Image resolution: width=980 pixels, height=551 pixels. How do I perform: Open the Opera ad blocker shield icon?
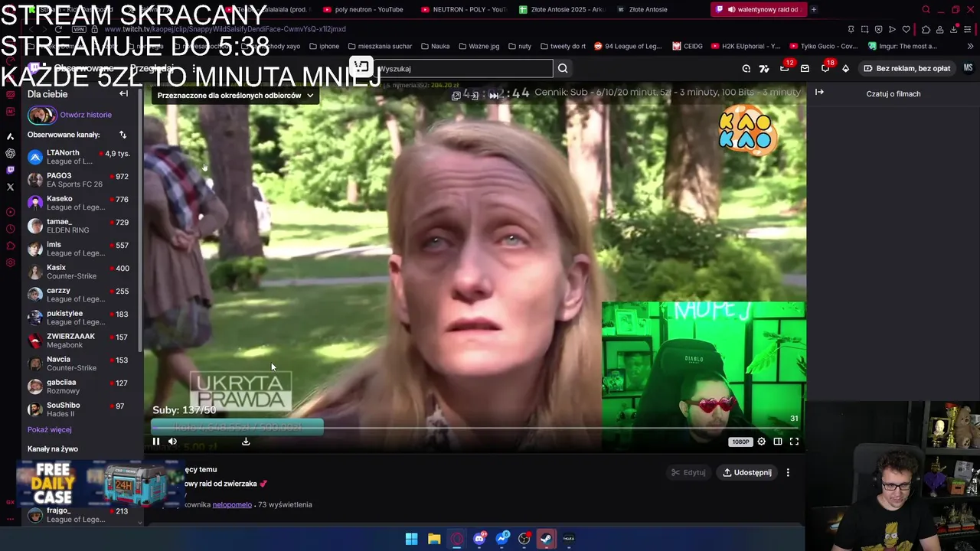click(878, 29)
